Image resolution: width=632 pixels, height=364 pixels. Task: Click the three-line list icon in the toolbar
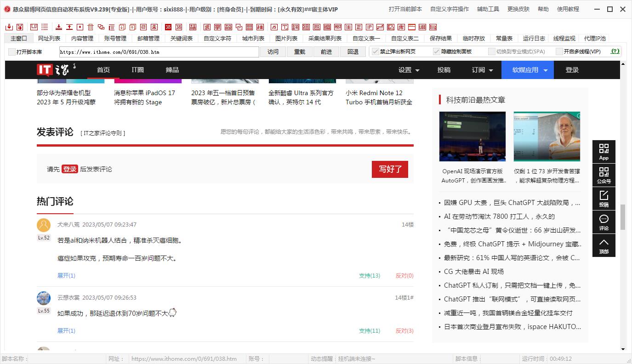[x=45, y=27]
